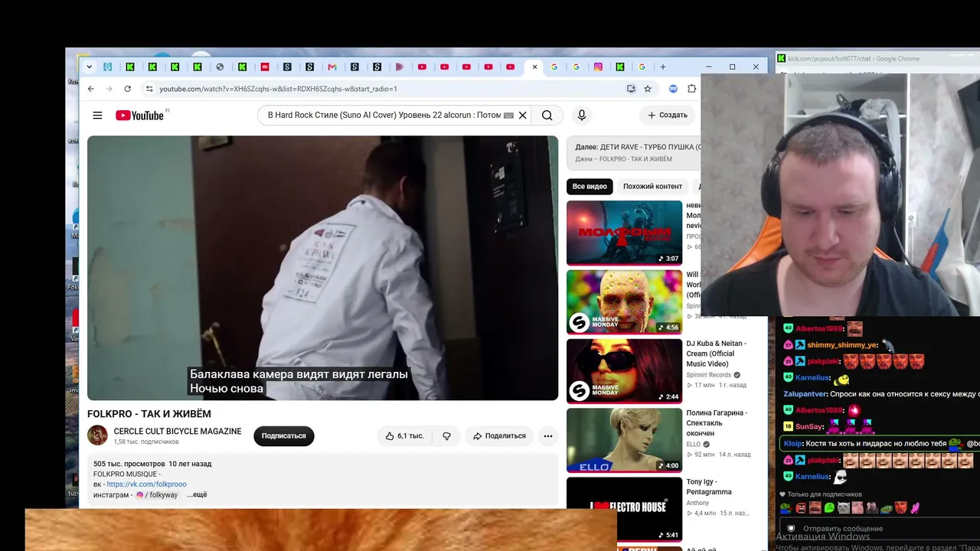
Task: Subscribe with the 'Подписаться' button
Action: tap(284, 436)
